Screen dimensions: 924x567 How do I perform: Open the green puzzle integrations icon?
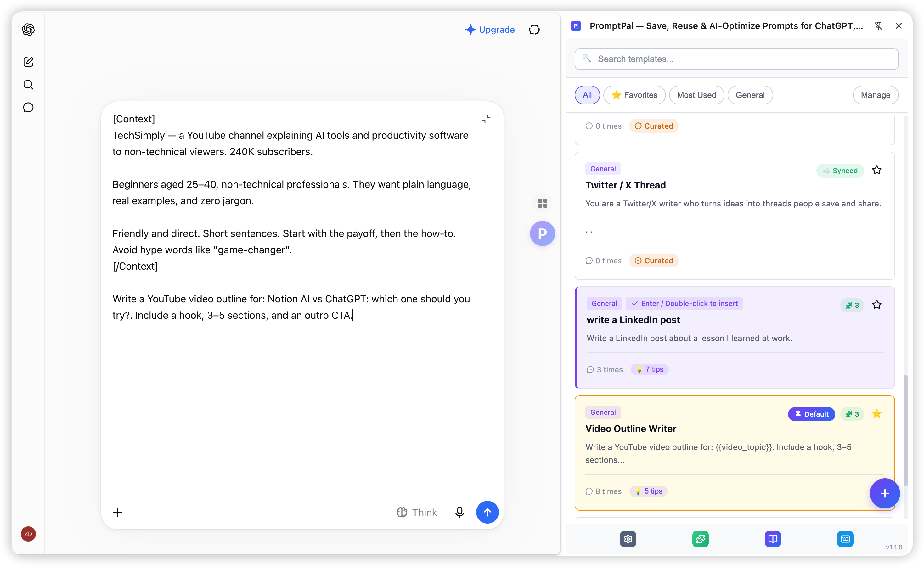click(x=701, y=539)
